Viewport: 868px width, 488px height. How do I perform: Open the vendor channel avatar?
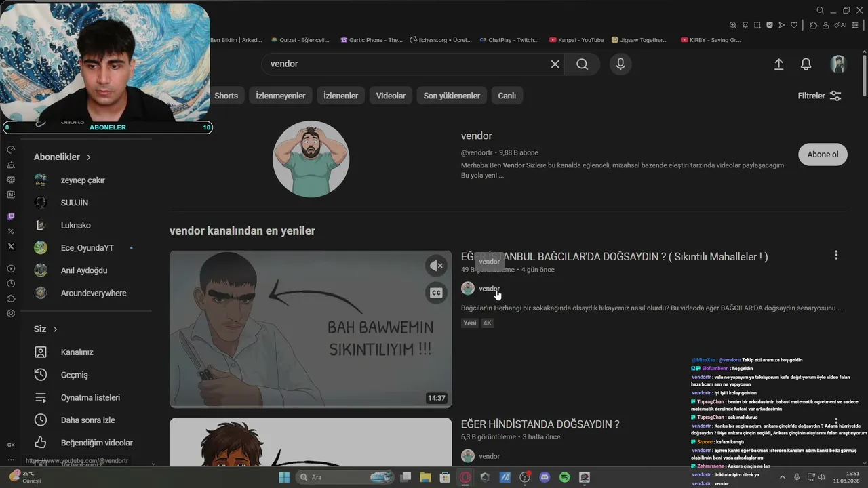tap(311, 159)
